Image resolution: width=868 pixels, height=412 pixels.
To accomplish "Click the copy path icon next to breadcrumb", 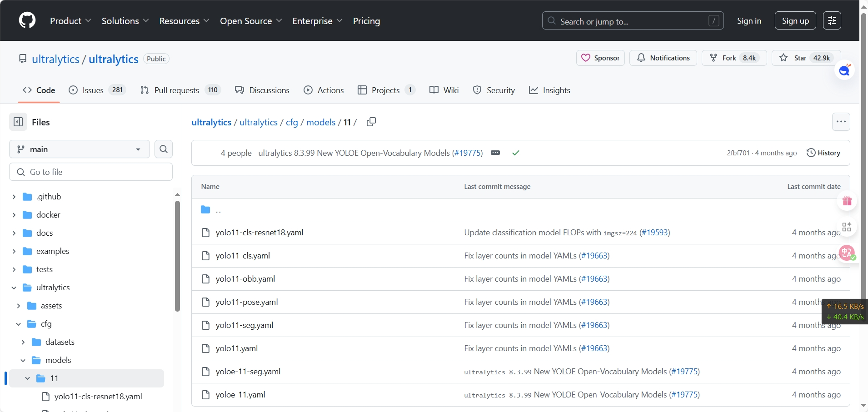I will (371, 122).
